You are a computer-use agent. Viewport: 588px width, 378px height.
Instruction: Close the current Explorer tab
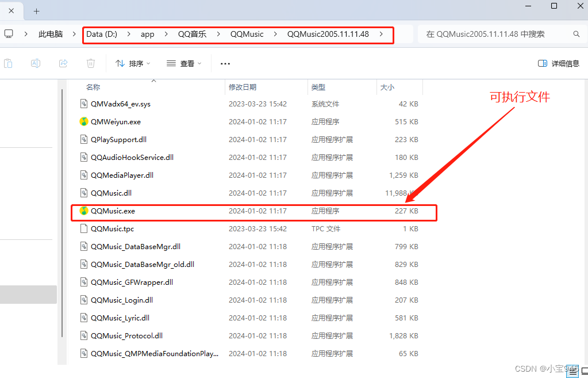click(x=11, y=11)
